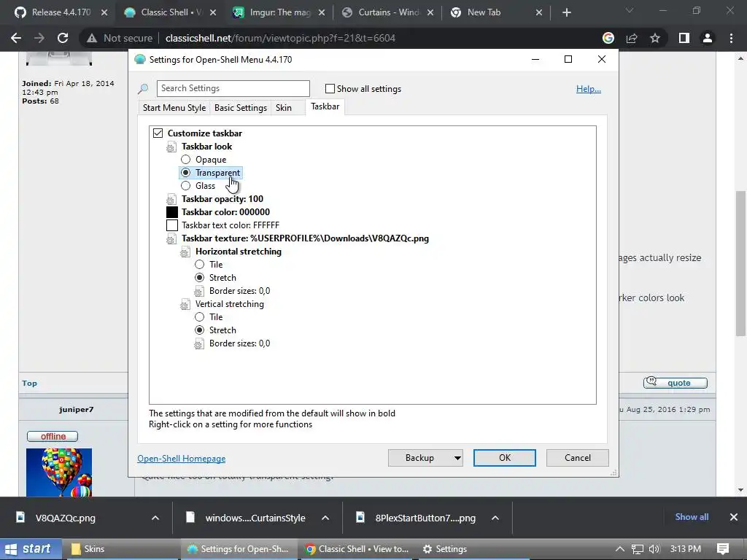The width and height of the screenshot is (747, 560).
Task: Click Cancel in settings dialog
Action: tap(578, 458)
